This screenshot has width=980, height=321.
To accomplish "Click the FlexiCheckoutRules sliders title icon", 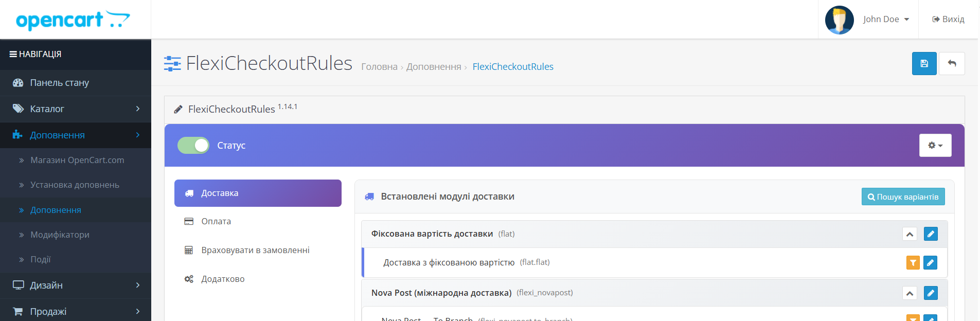I will click(x=172, y=64).
